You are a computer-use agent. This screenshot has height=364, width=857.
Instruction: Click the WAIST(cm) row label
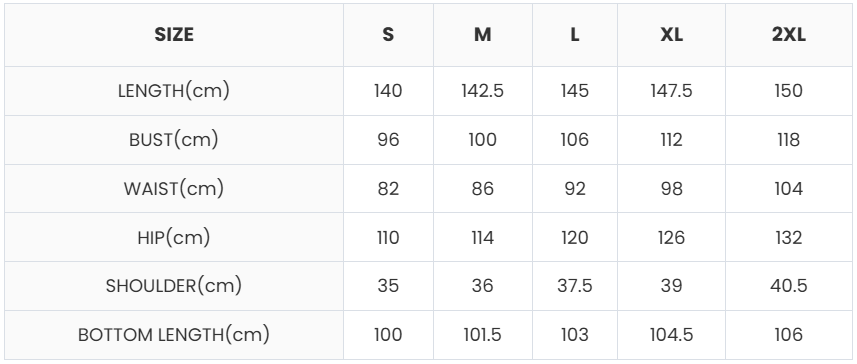pos(174,189)
